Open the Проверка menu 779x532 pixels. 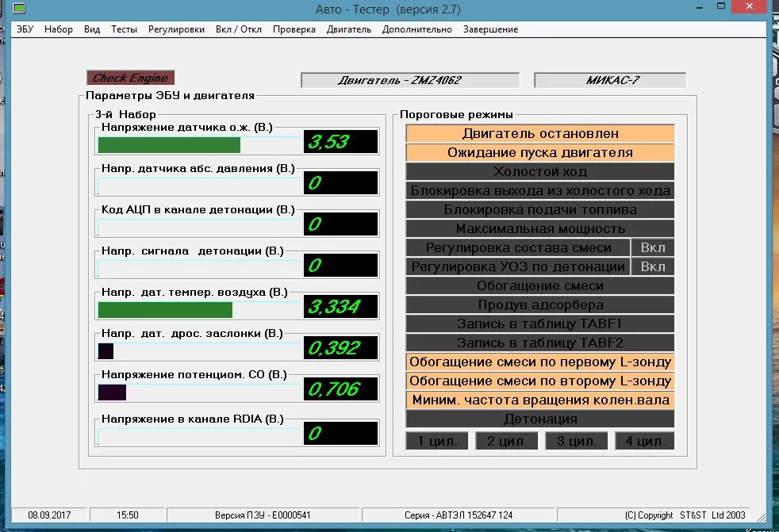(x=294, y=29)
